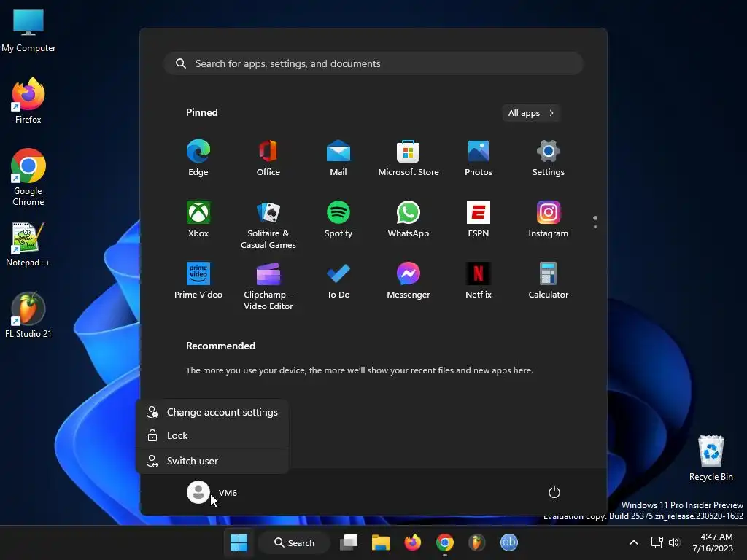747x560 pixels.
Task: Open the Calculator app
Action: coord(549,281)
